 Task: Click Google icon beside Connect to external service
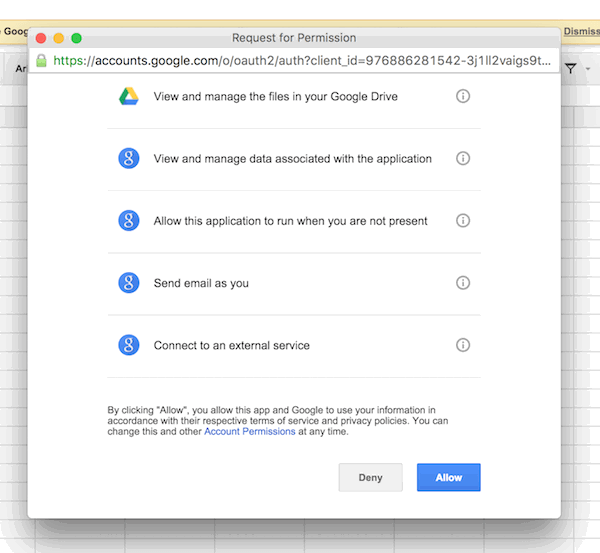coord(128,345)
